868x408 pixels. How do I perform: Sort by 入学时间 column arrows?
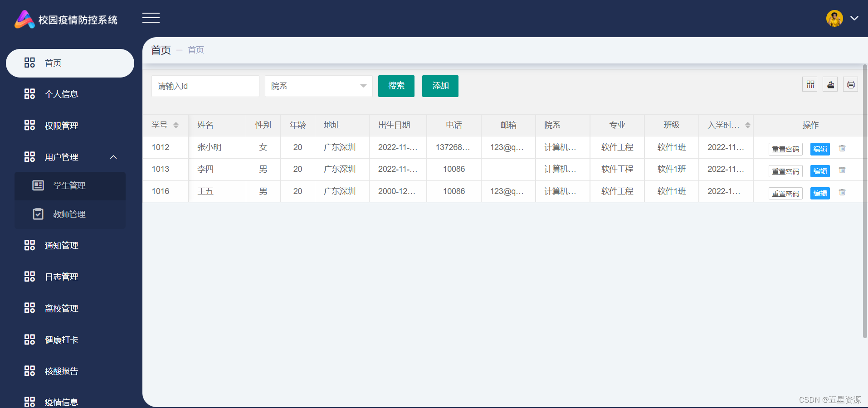click(748, 125)
